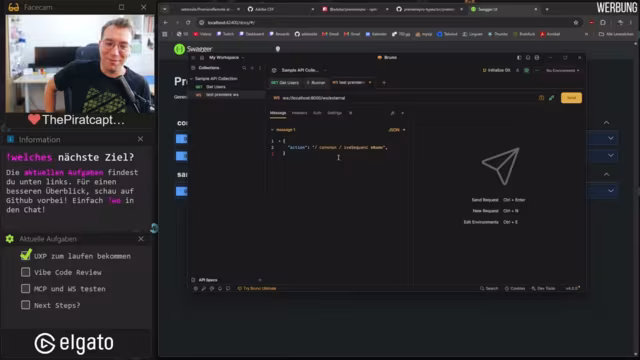Click Try Bruno Ultimate link
640x360 pixels.
(x=257, y=289)
